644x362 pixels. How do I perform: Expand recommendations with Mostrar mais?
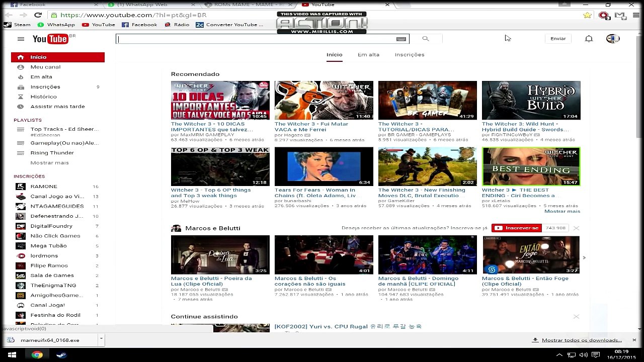562,211
